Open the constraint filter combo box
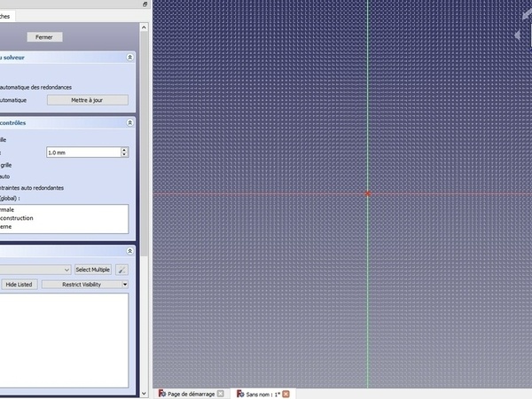The width and height of the screenshot is (532, 399). click(x=35, y=269)
